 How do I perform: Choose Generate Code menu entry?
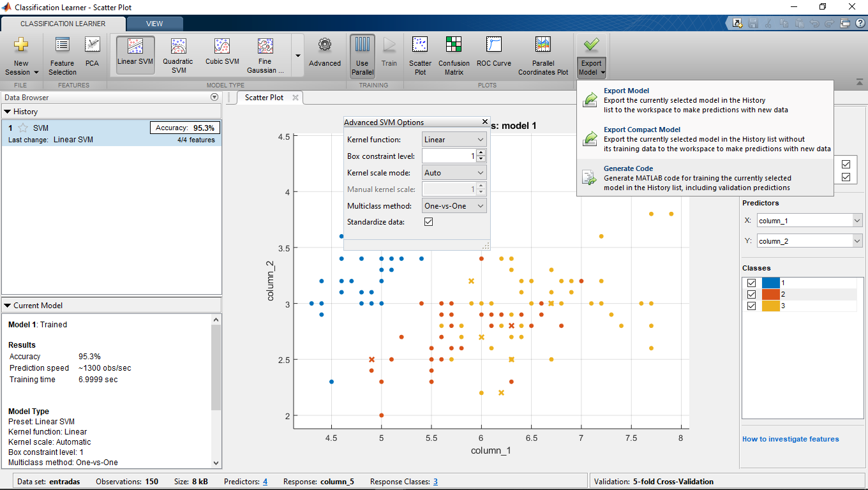(705, 178)
